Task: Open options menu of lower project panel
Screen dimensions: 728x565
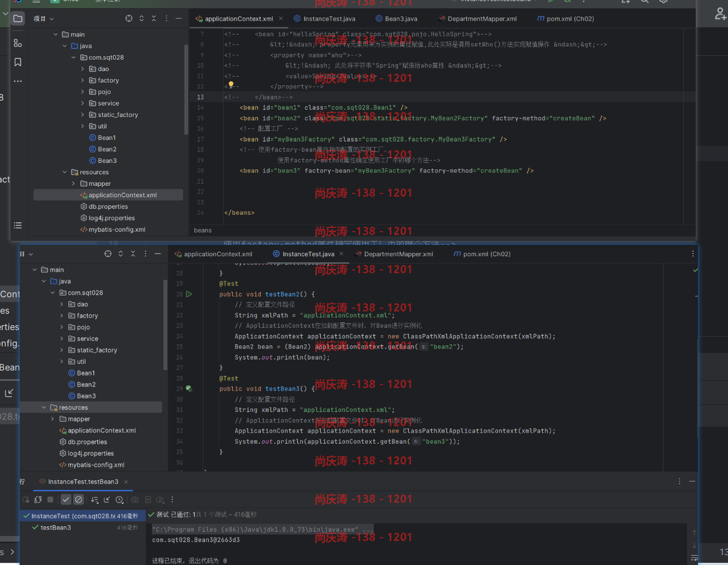Action: coord(145,254)
